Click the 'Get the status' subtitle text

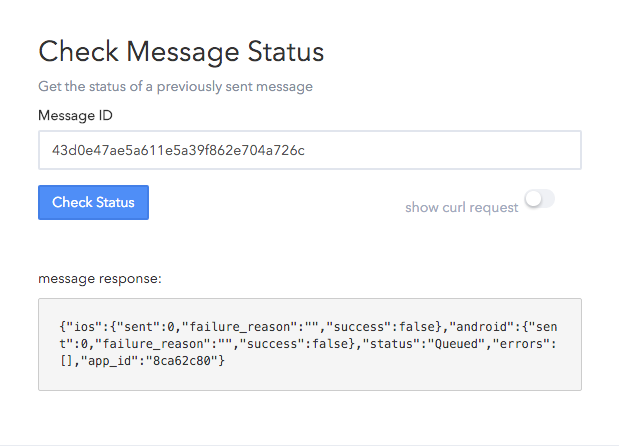[176, 86]
